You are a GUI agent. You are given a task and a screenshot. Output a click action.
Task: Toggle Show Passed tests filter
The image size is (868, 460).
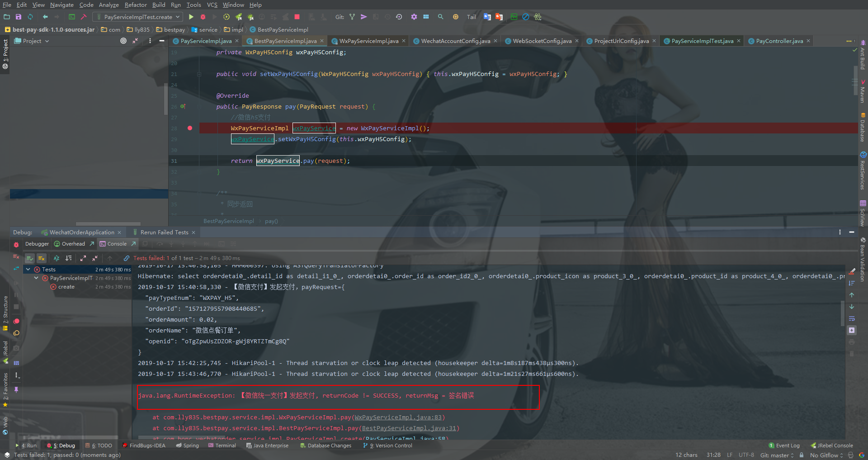pos(29,258)
